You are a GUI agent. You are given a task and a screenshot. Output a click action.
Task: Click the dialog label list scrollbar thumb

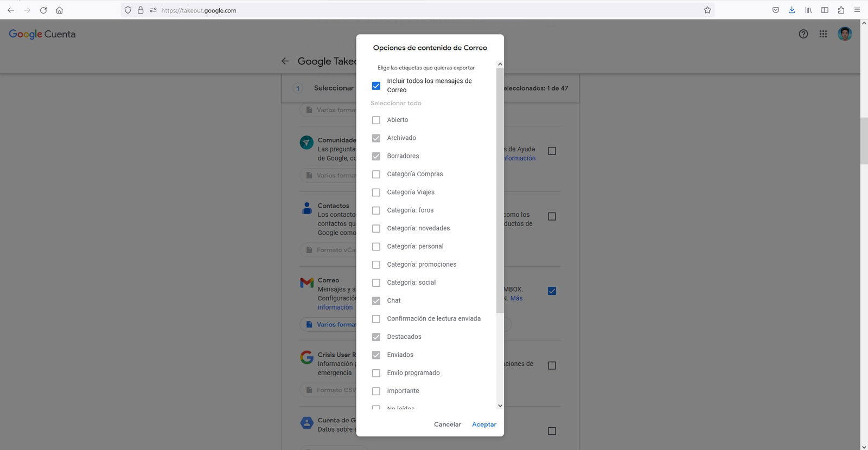coord(500,190)
